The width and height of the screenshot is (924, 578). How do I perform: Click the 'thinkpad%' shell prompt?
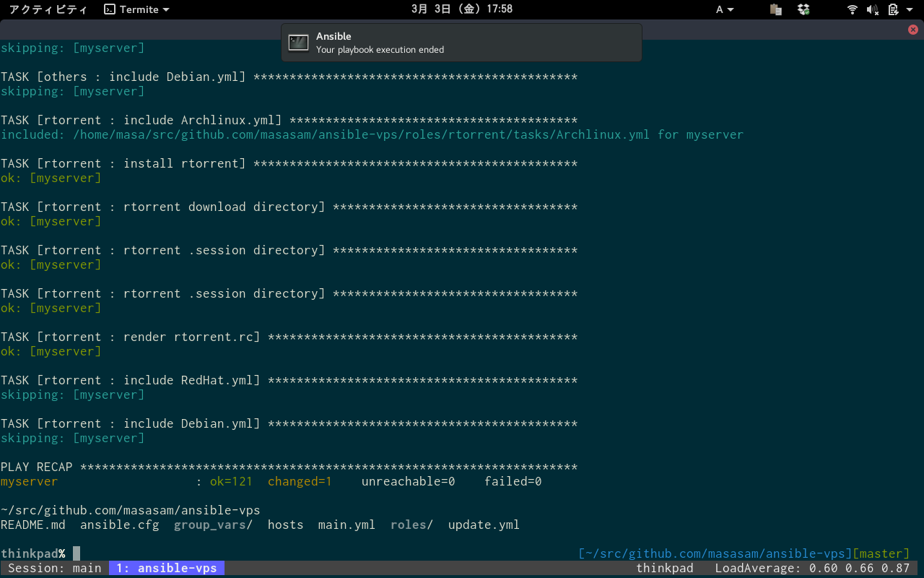point(32,553)
